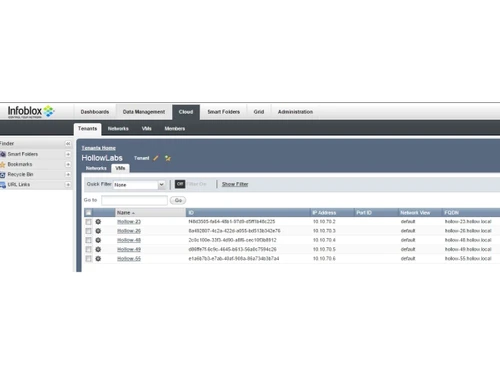Expand the URL Links section
Screen dimensions: 500x375
click(x=68, y=184)
